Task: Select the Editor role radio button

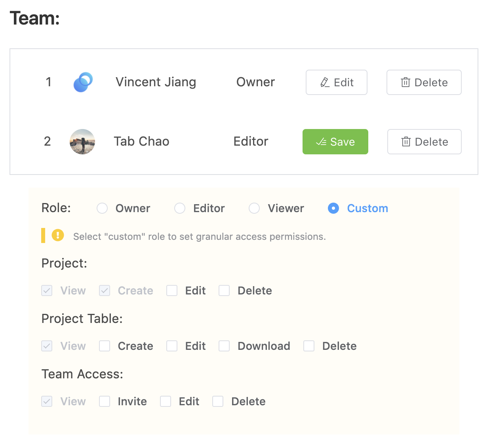Action: tap(180, 208)
